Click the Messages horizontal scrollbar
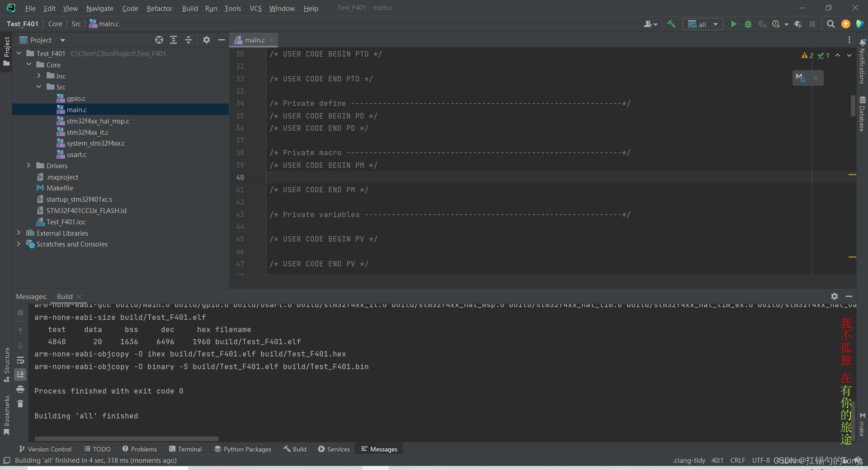The image size is (868, 470). 127,438
